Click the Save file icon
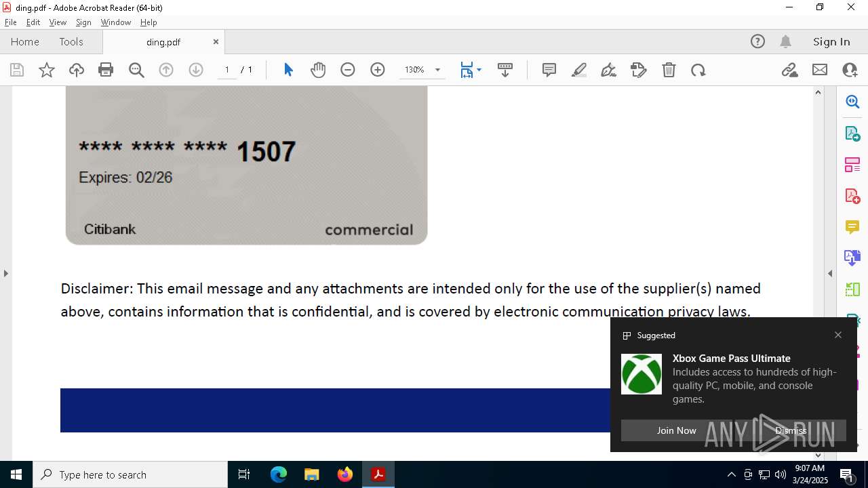Viewport: 868px width, 488px height. pos(17,70)
